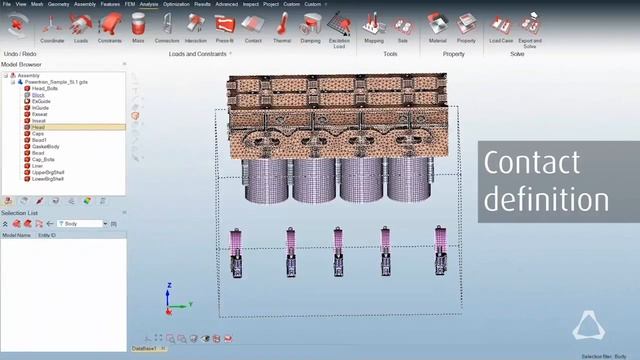
Task: Open the Results menu
Action: tap(202, 4)
